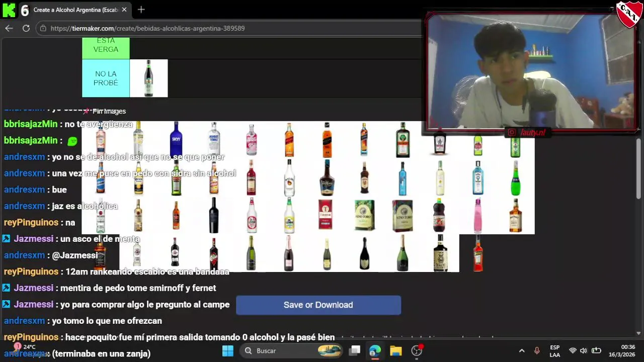
Task: Pick the pink Absolut Raspberri bottle
Action: (x=252, y=140)
